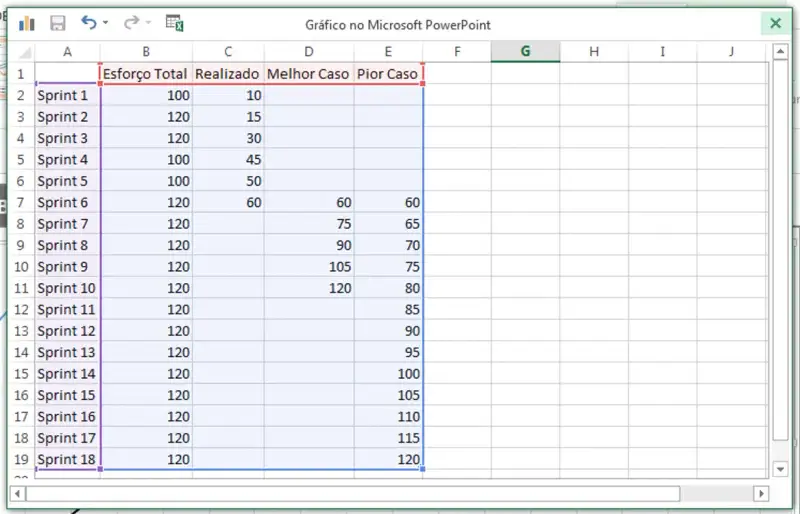
Task: Click the vertical scrollbar down arrow
Action: 780,469
